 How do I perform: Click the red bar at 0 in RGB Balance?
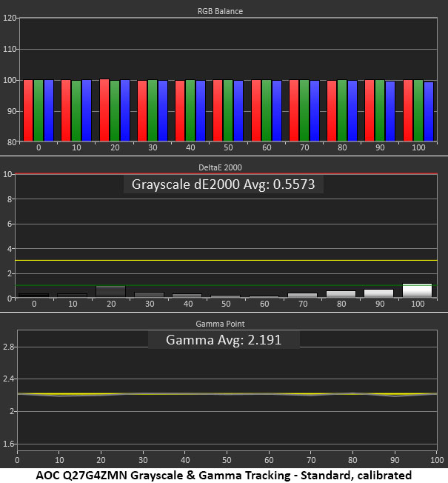[x=28, y=110]
